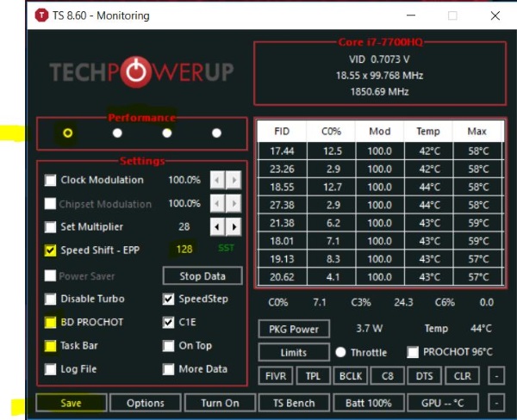517x420 pixels.
Task: Open the FIVR window
Action: 276,375
